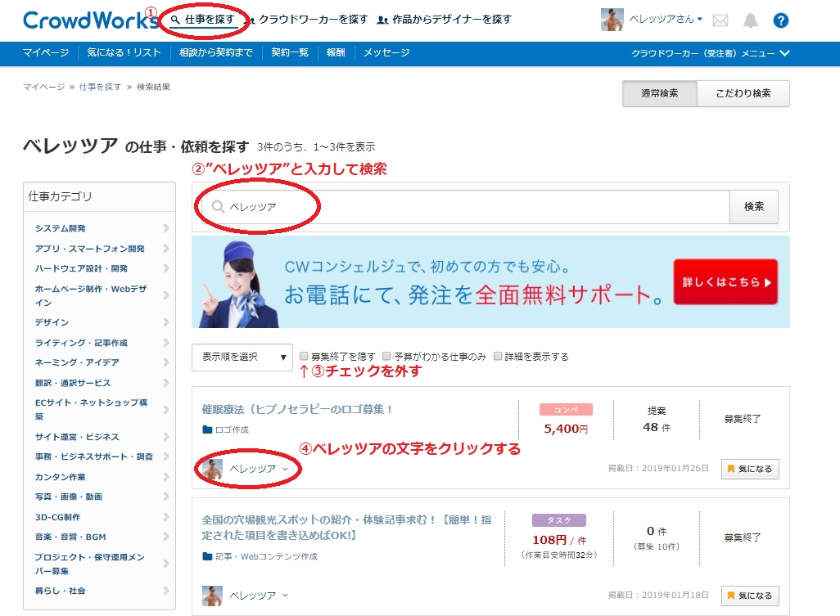Toggle the 募集終了を隠す checkbox
The height and width of the screenshot is (616, 840).
click(304, 356)
